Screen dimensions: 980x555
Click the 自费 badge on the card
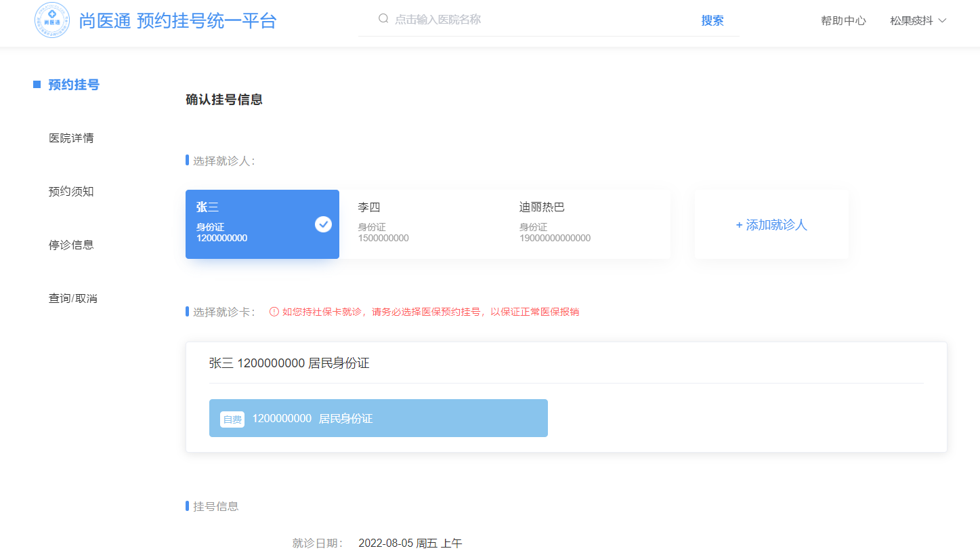232,419
